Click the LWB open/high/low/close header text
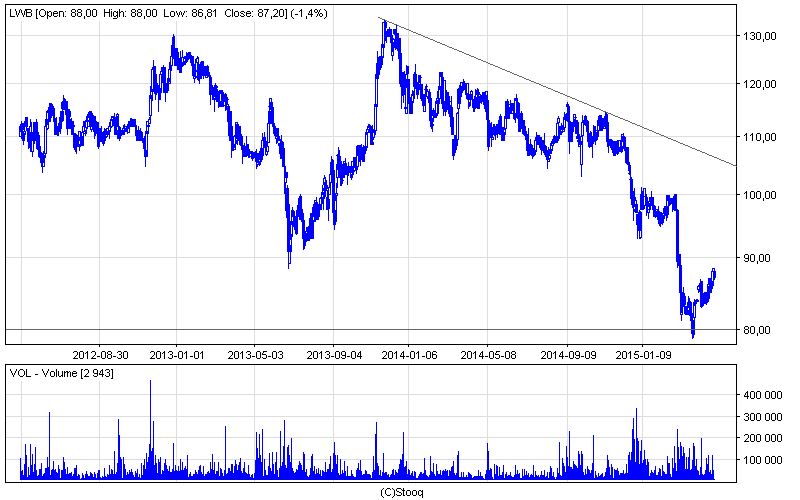 pos(168,14)
